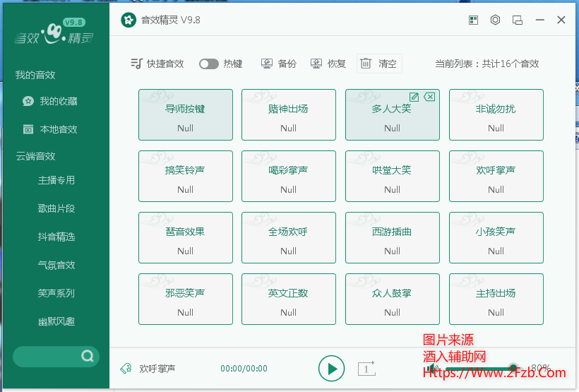The height and width of the screenshot is (392, 579).
Task: Mute sound with the speaker icon
Action: [432, 369]
